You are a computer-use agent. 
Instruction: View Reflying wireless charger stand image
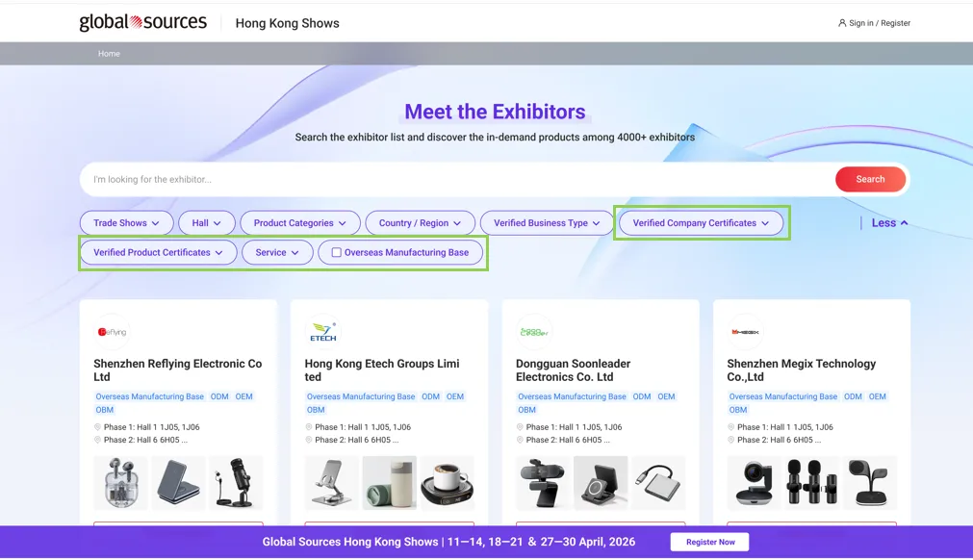tap(178, 482)
